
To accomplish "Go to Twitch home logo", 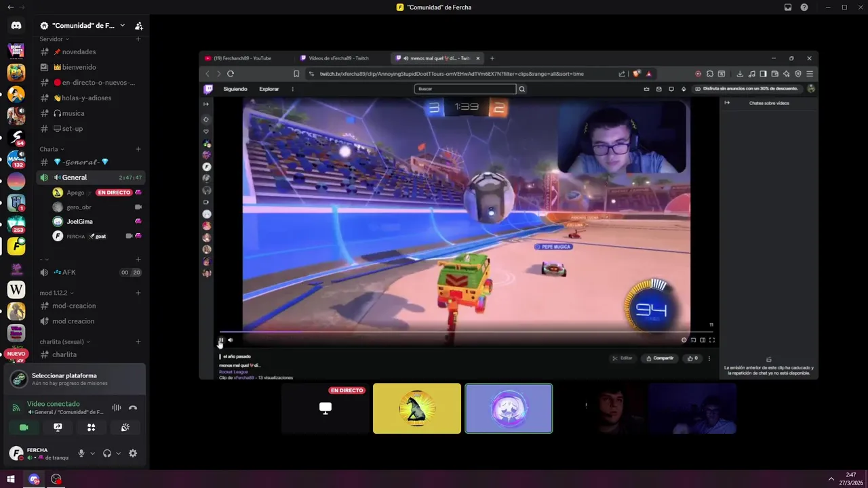I will click(209, 89).
